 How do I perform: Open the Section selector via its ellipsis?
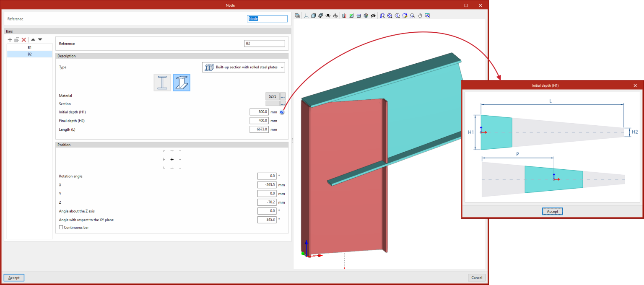pos(283,104)
